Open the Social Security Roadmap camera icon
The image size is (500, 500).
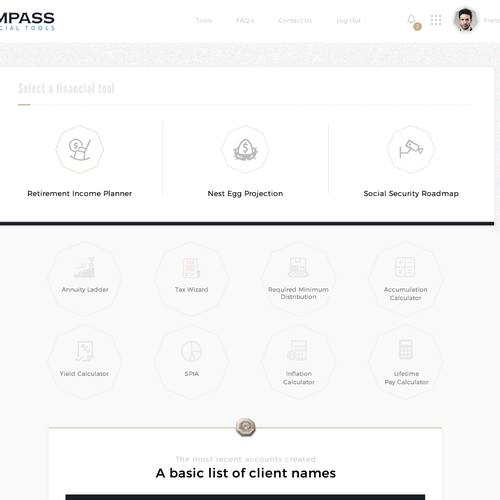411,149
